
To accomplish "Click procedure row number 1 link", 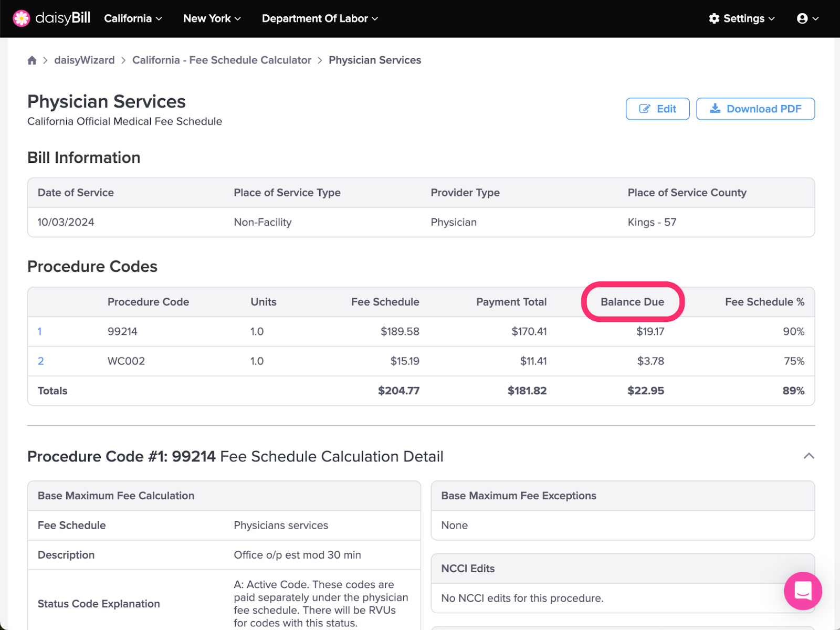I will 39,331.
